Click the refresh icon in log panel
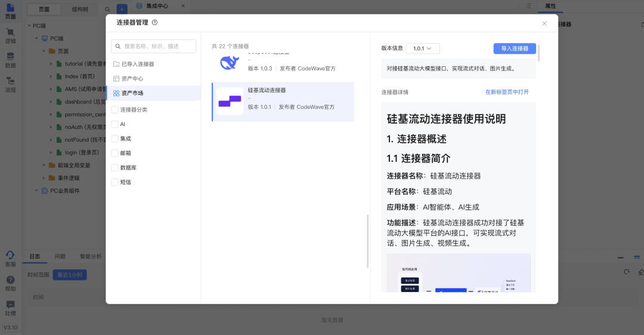This screenshot has height=335, width=644. [x=626, y=272]
